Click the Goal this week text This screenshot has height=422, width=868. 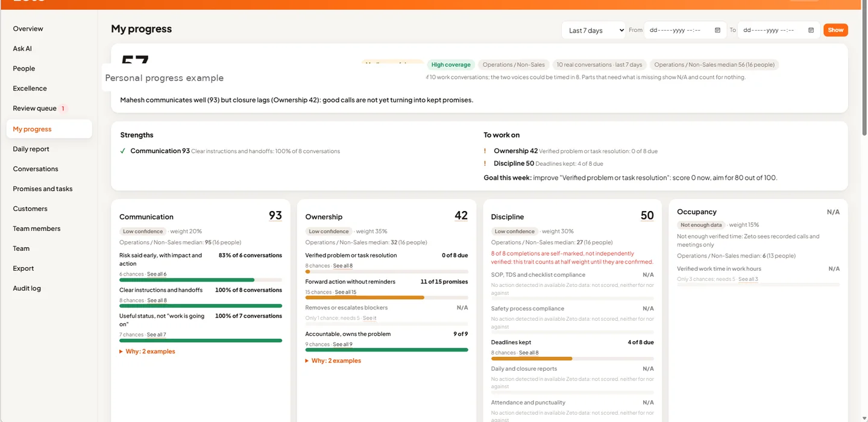(630, 178)
